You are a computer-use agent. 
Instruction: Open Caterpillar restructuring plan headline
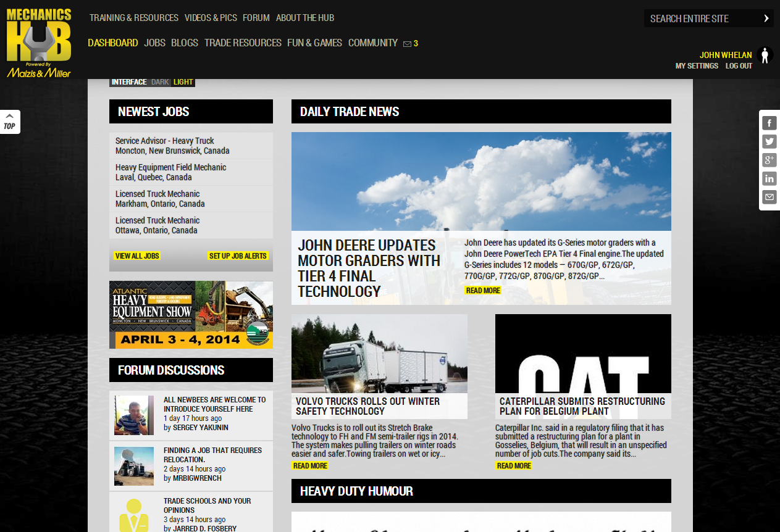pyautogui.click(x=582, y=406)
